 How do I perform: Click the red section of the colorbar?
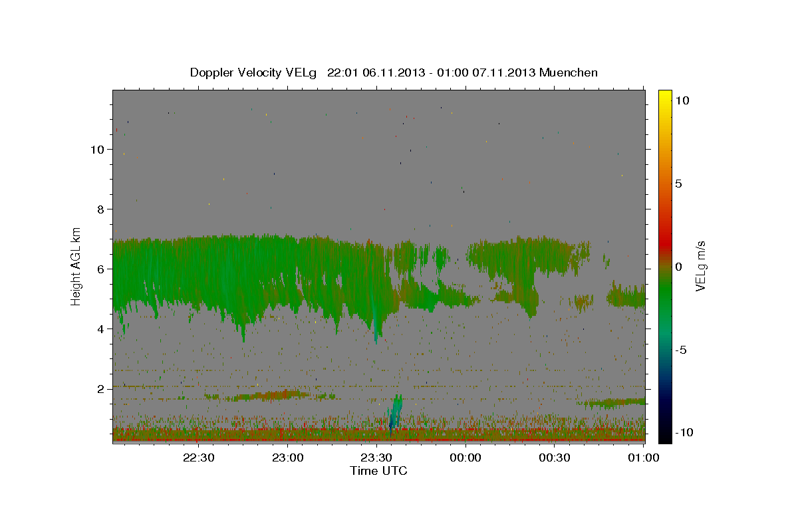tap(665, 243)
